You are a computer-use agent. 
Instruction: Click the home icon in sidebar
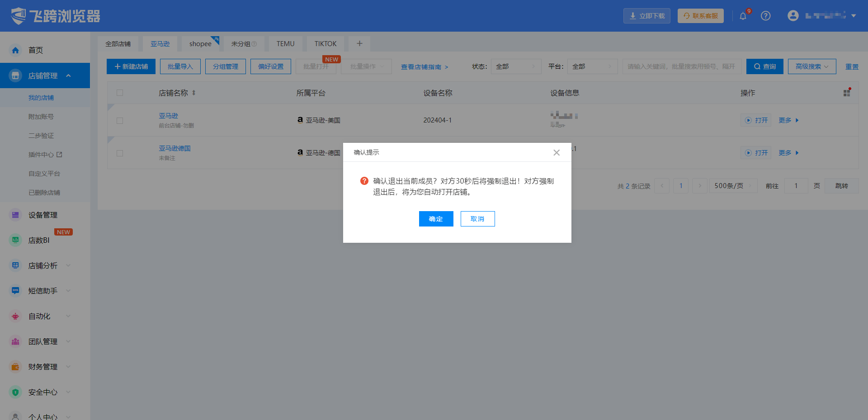click(x=15, y=50)
